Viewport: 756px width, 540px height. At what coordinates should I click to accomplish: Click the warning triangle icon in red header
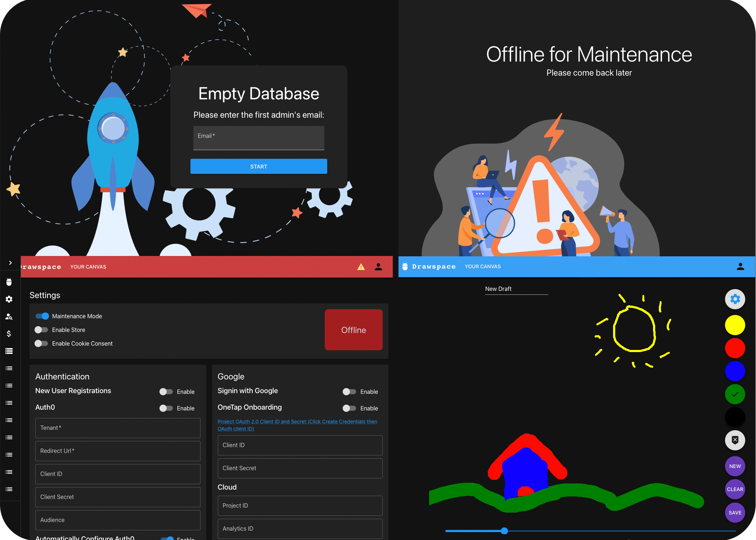pos(361,267)
